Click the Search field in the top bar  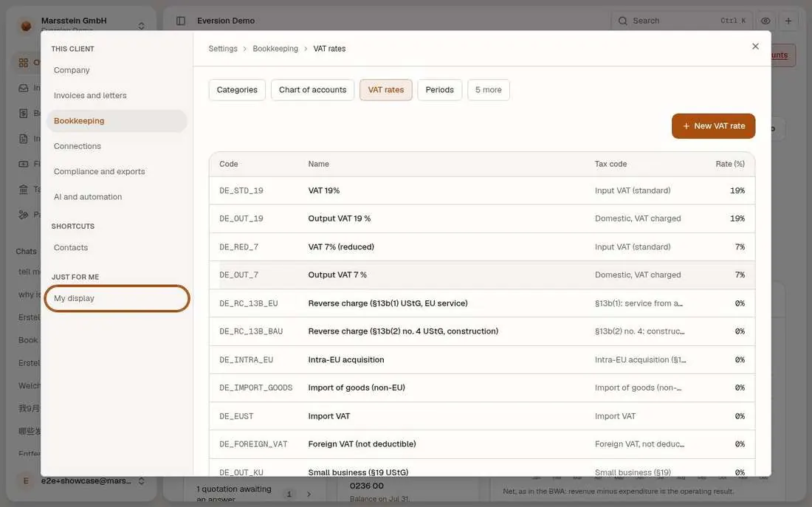coord(682,21)
